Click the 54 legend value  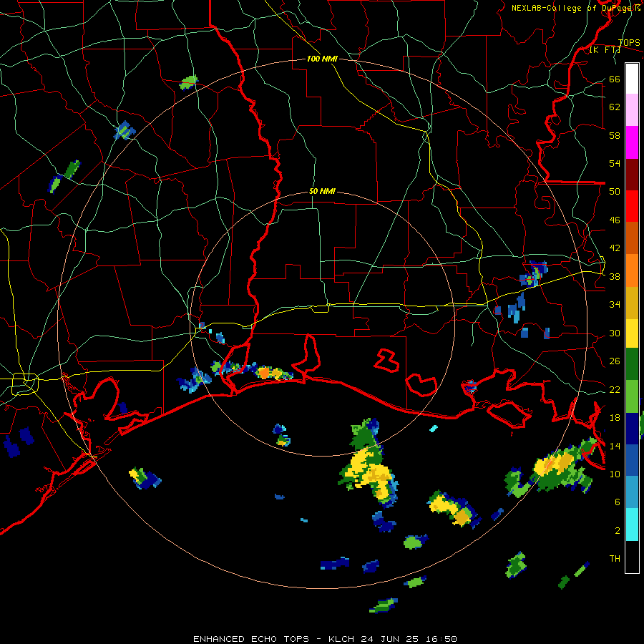click(x=615, y=164)
